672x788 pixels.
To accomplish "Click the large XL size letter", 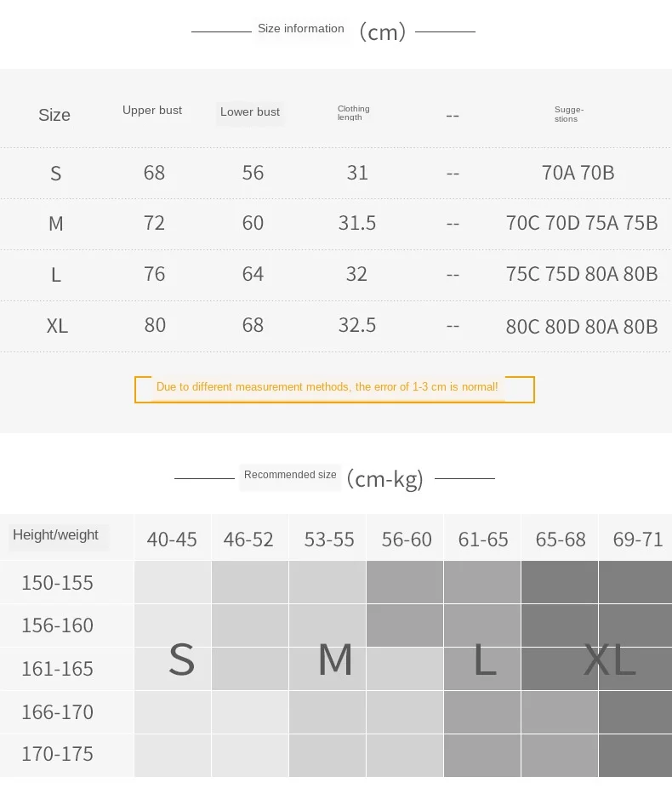I will click(610, 660).
